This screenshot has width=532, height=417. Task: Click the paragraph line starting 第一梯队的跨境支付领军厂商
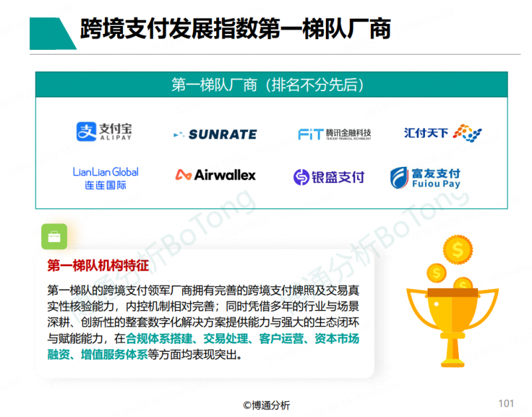coord(203,291)
